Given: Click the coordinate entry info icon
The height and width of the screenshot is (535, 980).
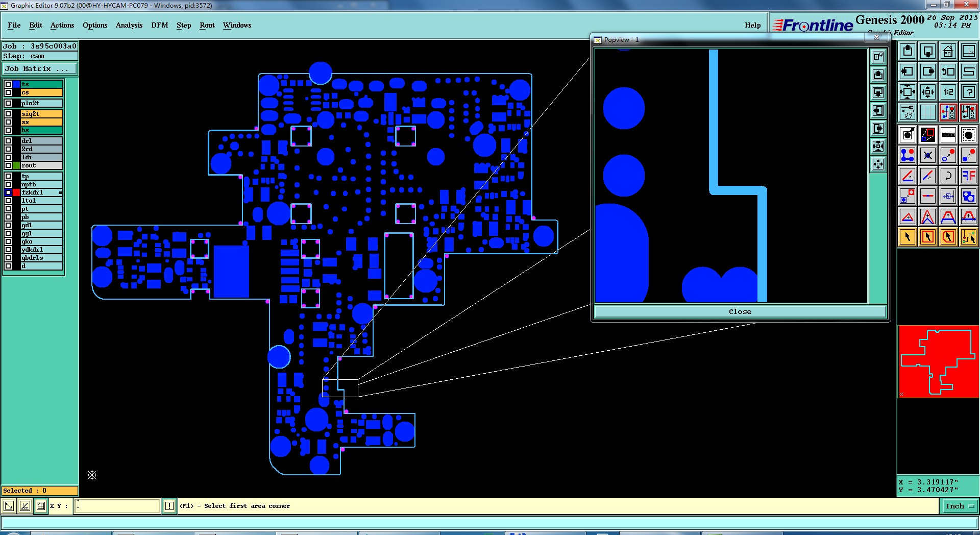Looking at the screenshot, I should (x=169, y=506).
